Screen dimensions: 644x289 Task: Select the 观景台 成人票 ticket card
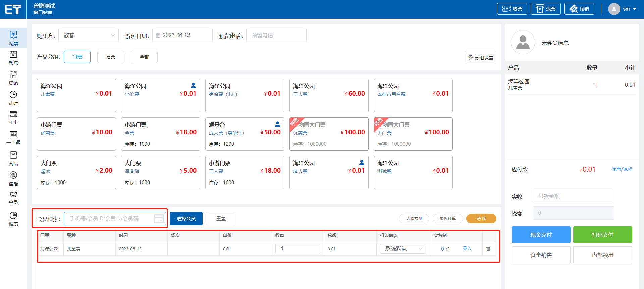[245, 134]
